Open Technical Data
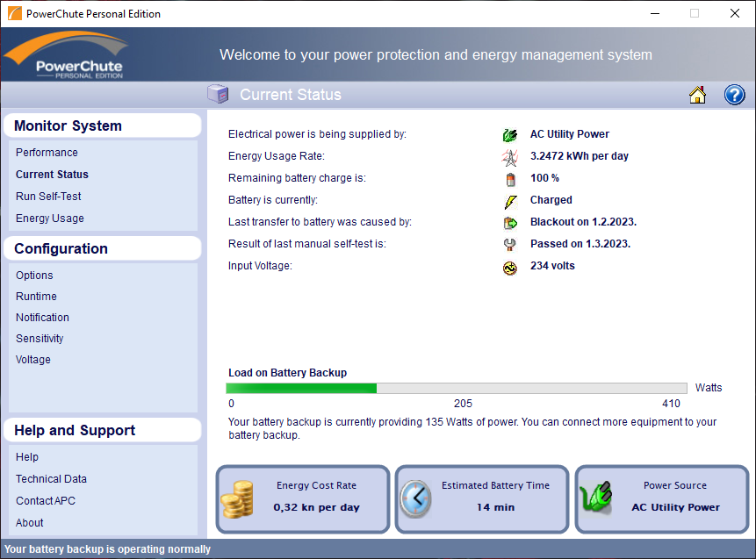This screenshot has width=756, height=559. 51,479
